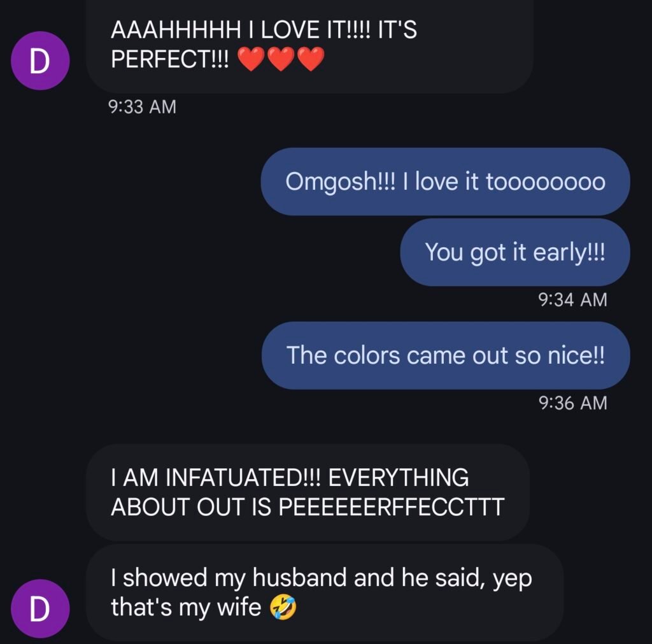Select the 'You got it early!!!' message
The width and height of the screenshot is (652, 644).
(514, 252)
